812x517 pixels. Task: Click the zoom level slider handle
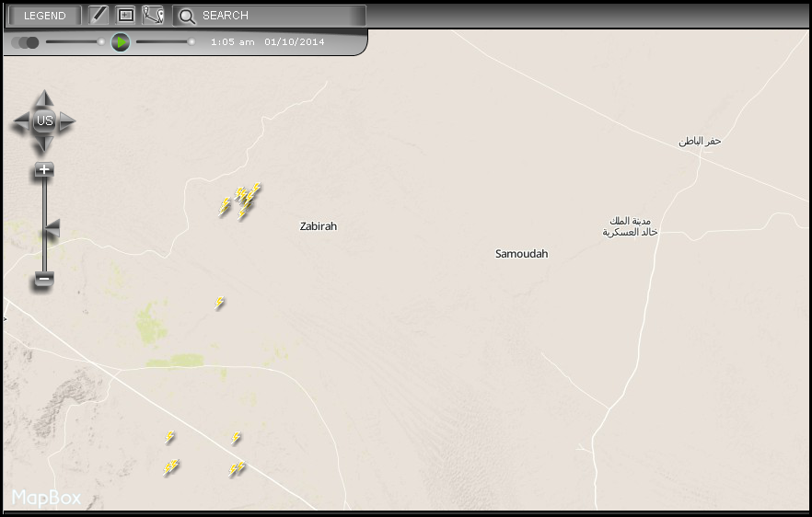[52, 228]
